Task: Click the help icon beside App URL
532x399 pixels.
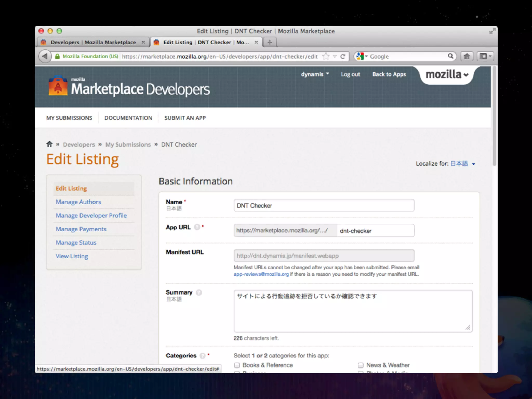Action: tap(197, 227)
